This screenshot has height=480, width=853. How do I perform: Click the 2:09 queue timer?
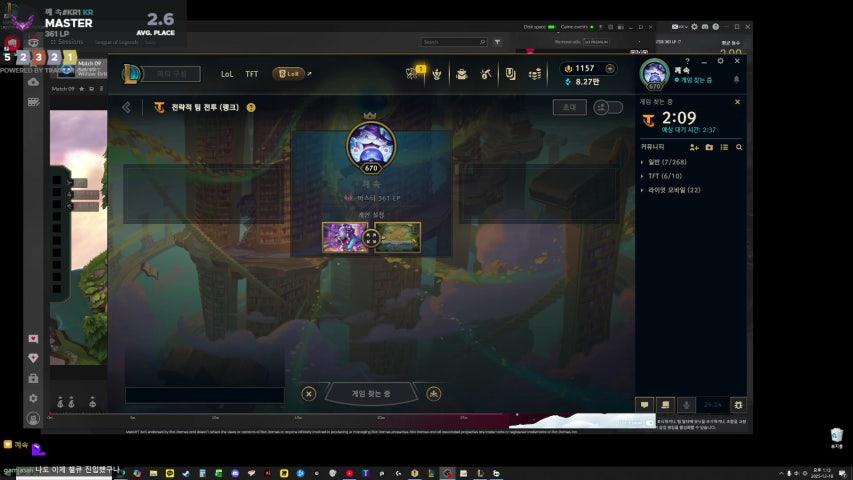pos(679,118)
